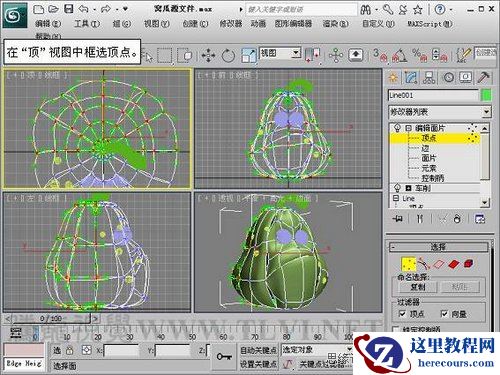500x375 pixels.
Task: Click the Line001 object name field
Action: pos(433,95)
